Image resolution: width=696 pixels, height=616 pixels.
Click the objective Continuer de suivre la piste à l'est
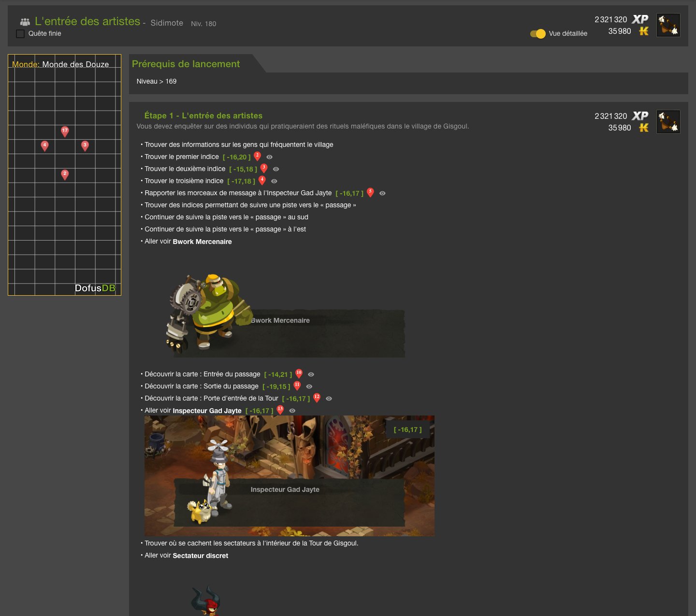[225, 229]
